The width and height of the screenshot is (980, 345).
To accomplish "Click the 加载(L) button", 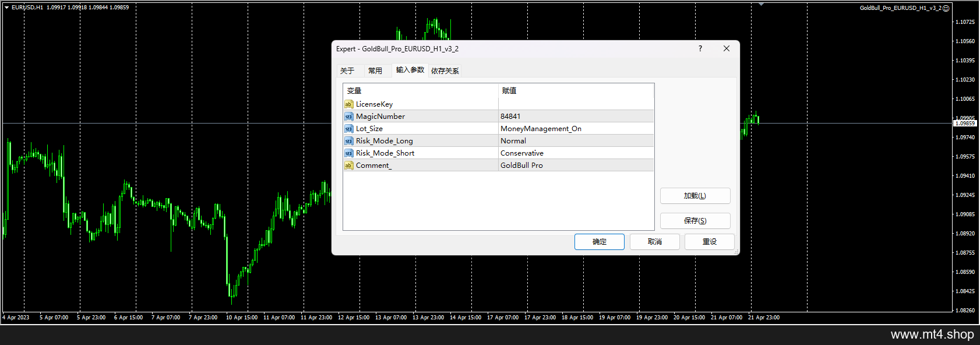I will (x=695, y=196).
